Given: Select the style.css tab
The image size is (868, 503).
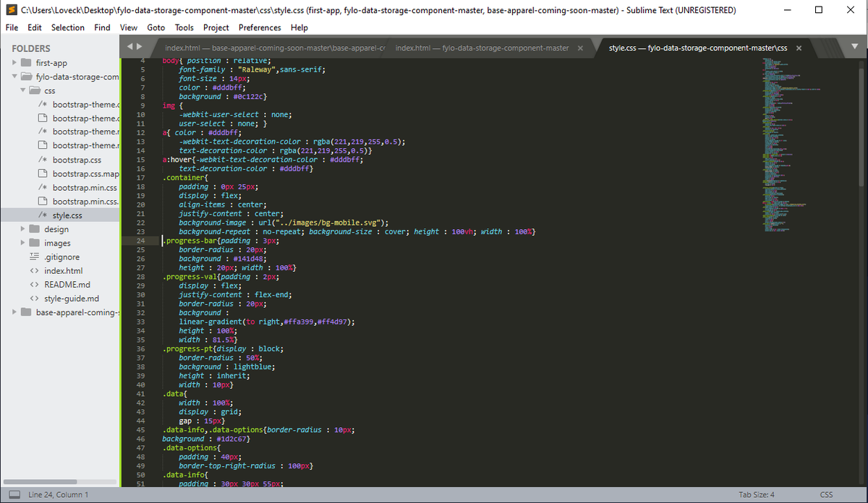Looking at the screenshot, I should pyautogui.click(x=697, y=48).
